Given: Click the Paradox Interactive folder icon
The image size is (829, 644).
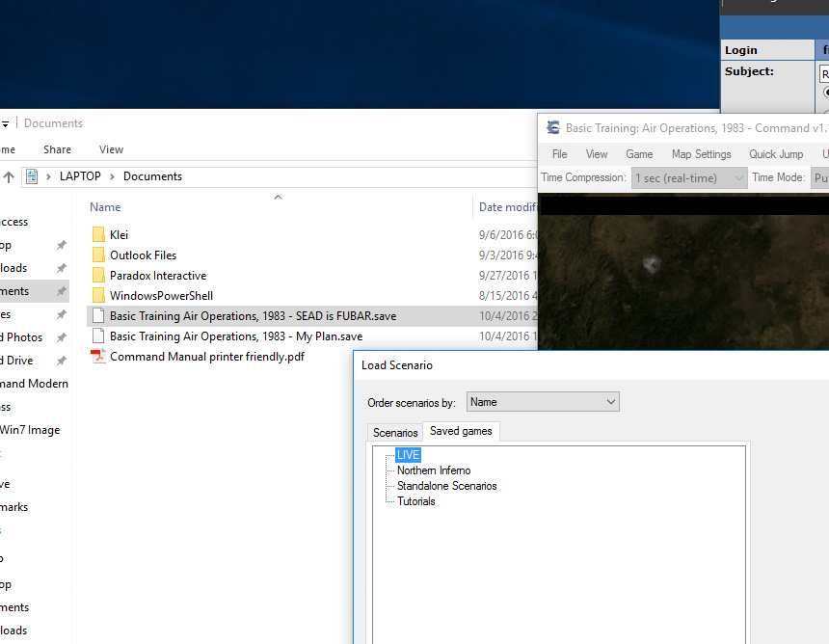Looking at the screenshot, I should click(98, 275).
